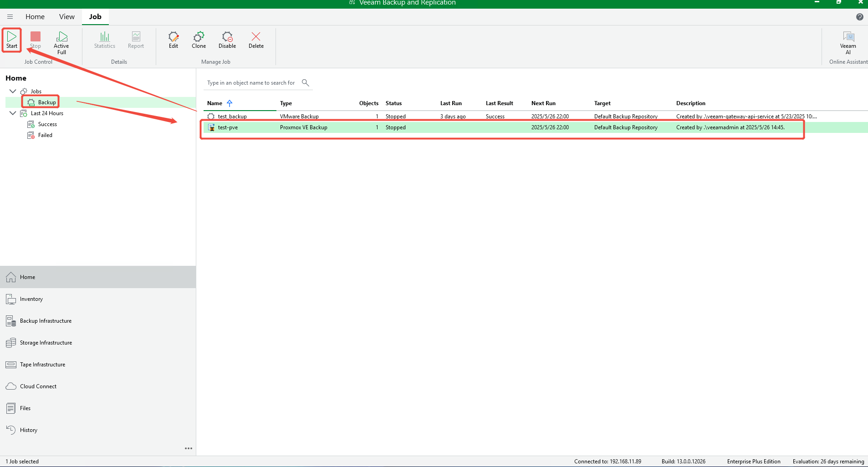The height and width of the screenshot is (467, 868).
Task: Click the Proxmox VE Backup type cell
Action: [x=304, y=127]
